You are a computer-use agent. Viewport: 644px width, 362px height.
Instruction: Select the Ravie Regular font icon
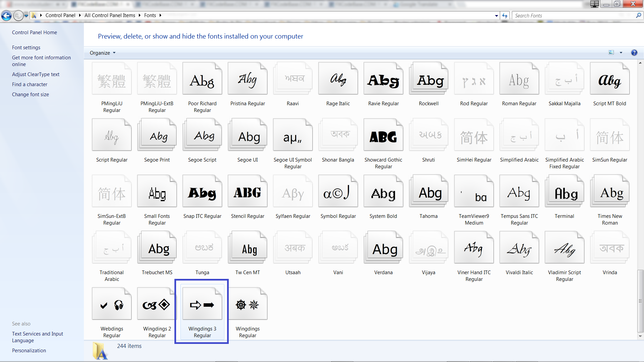383,78
